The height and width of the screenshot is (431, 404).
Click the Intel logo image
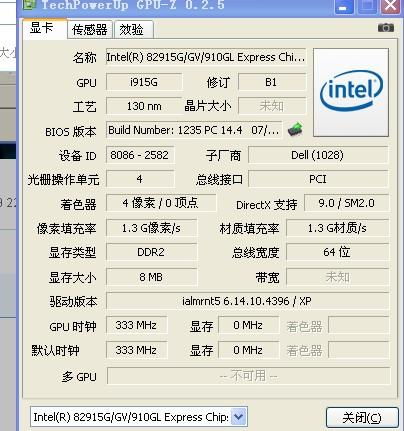[351, 92]
